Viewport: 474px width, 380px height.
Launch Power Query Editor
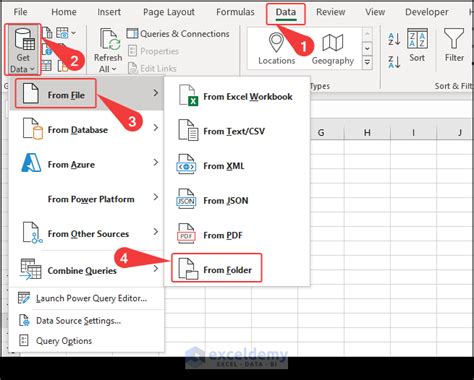pos(87,298)
